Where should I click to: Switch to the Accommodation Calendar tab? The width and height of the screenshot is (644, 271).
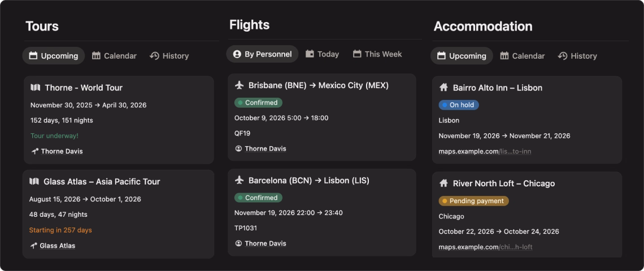pos(523,56)
